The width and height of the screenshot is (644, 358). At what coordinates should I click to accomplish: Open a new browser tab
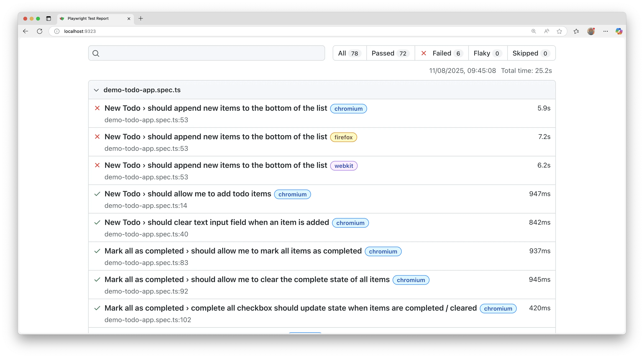click(141, 19)
